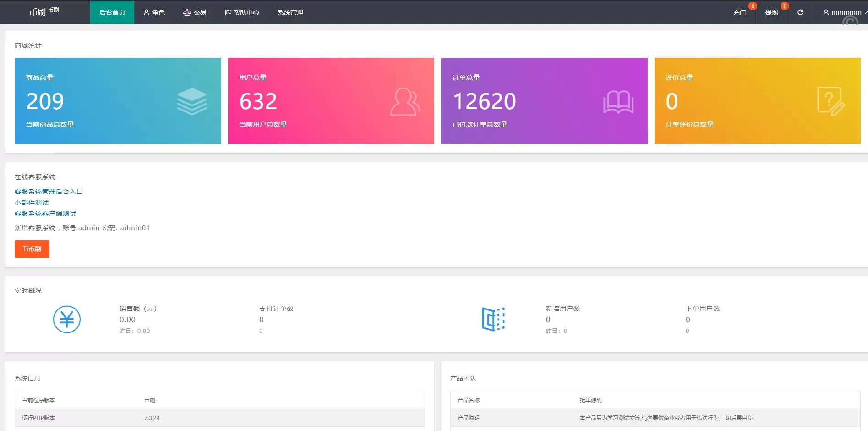Image resolution: width=868 pixels, height=431 pixels.
Task: Click the open book icon on 订单总量 card
Action: (x=618, y=102)
